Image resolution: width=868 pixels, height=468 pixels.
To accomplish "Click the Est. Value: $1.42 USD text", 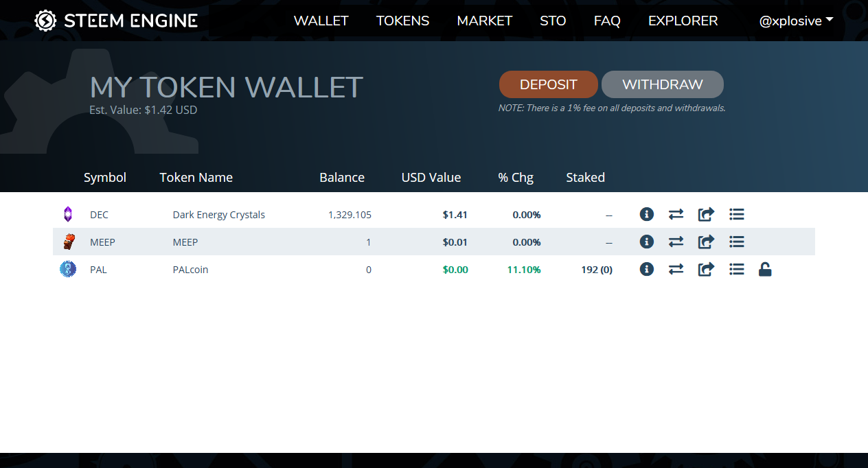I will [x=144, y=109].
